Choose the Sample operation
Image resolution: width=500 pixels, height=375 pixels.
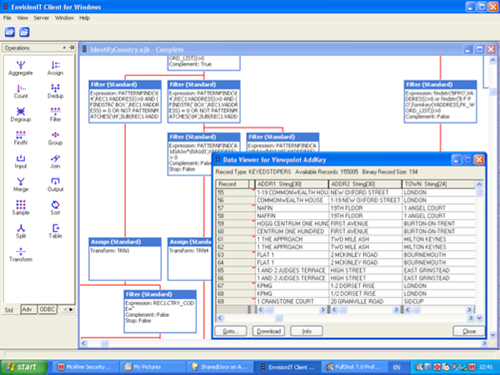tap(21, 208)
